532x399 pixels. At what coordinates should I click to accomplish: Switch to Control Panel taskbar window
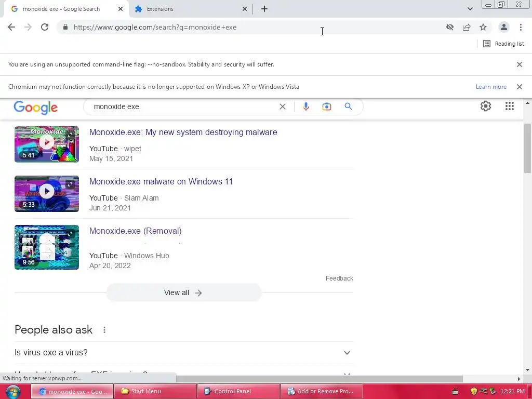click(238, 391)
